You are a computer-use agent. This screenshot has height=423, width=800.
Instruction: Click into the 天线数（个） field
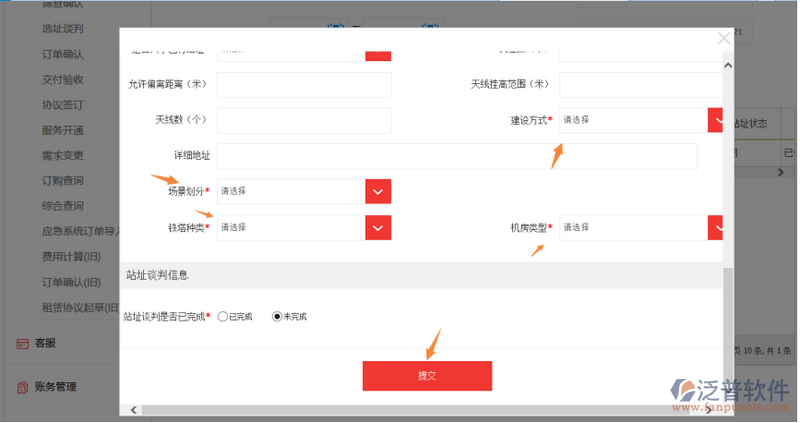click(304, 121)
